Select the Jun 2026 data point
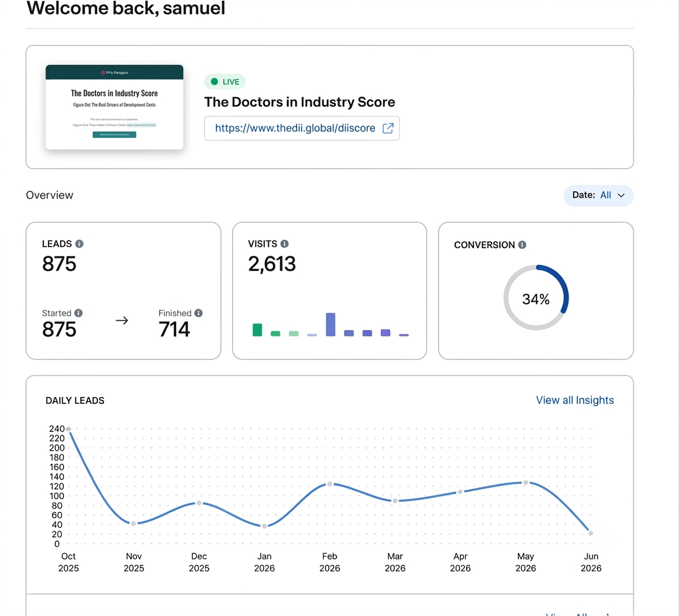Screen dimensions: 679x616 pyautogui.click(x=591, y=533)
